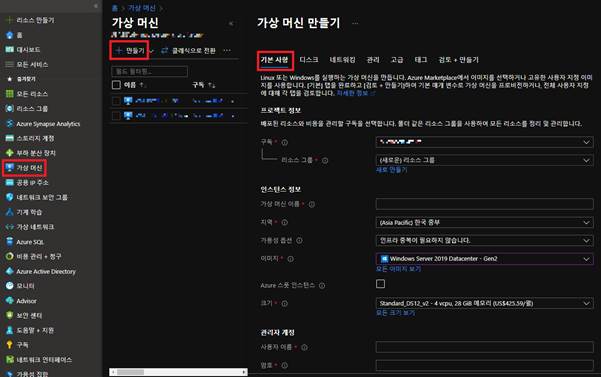The width and height of the screenshot is (601, 377).
Task: Click the + 만들기 button
Action: click(130, 51)
